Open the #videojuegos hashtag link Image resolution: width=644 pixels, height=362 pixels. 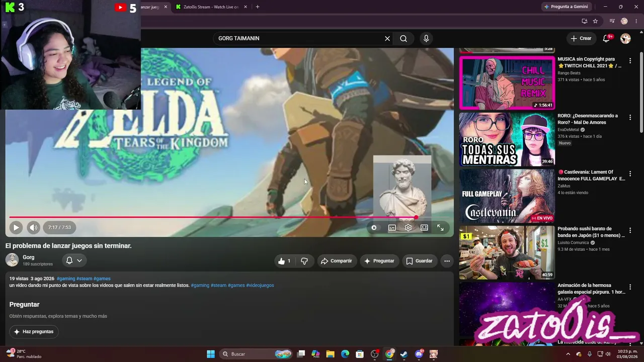[x=260, y=286]
